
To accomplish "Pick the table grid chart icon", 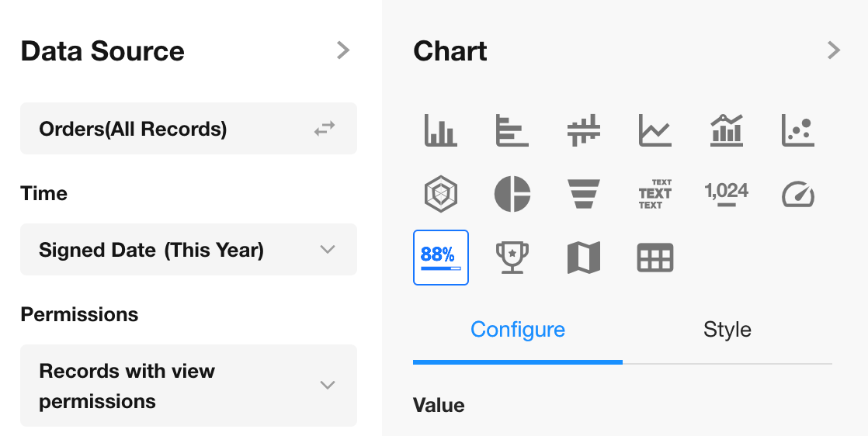I will tap(654, 258).
